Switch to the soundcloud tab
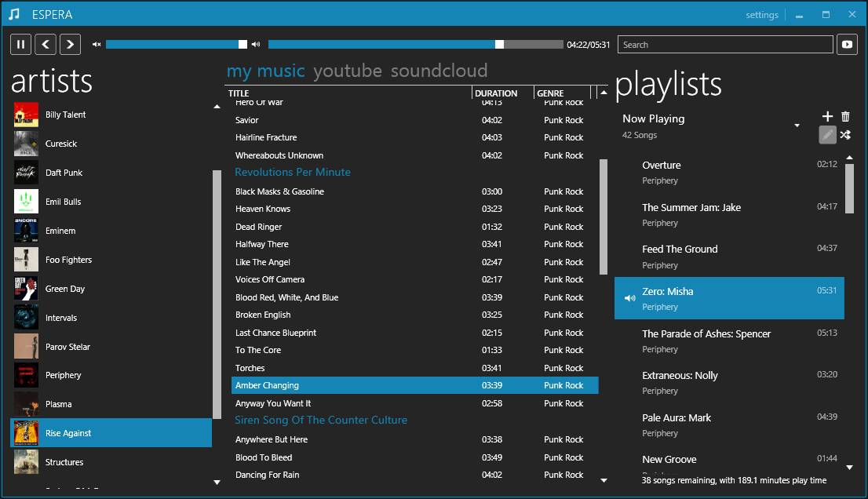Viewport: 868px width, 499px height. click(439, 71)
